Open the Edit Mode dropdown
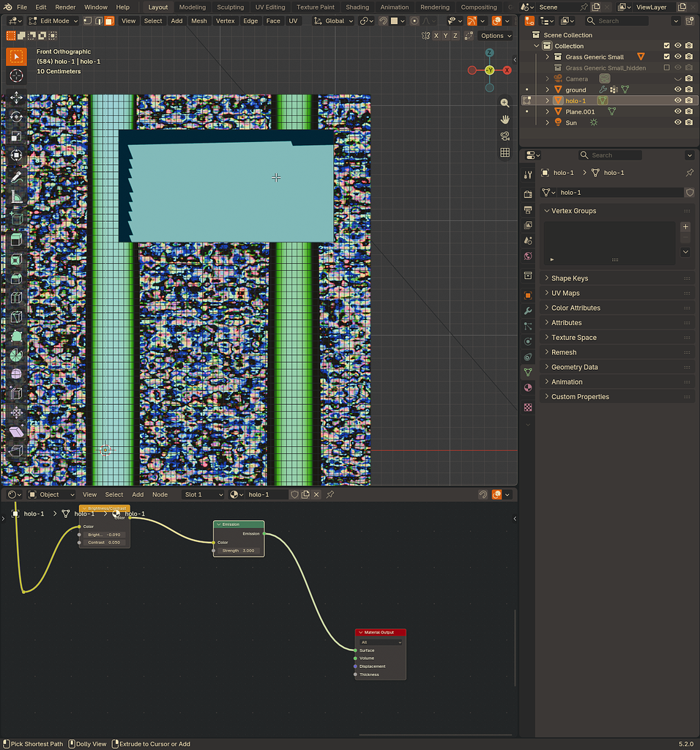The height and width of the screenshot is (750, 700). [53, 21]
